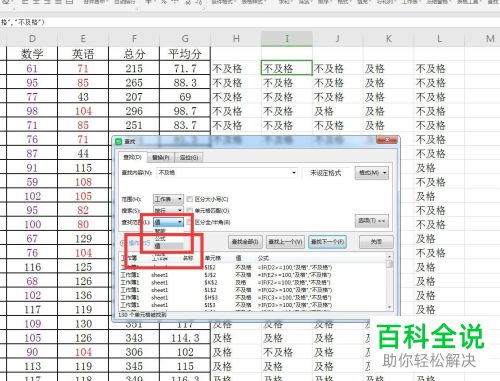Screen dimensions: 500x381
Task: Select the cell containing 98.7
Action: (185, 111)
